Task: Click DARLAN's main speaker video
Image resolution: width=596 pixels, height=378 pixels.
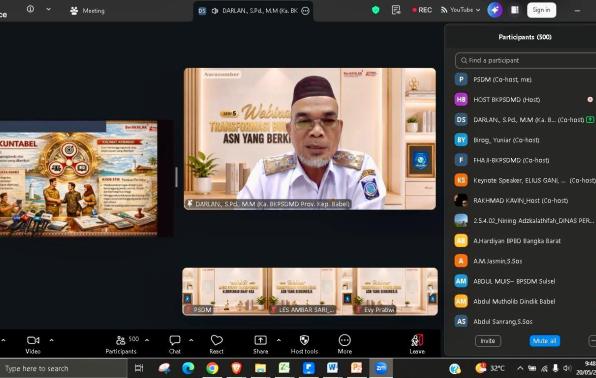Action: click(x=310, y=139)
